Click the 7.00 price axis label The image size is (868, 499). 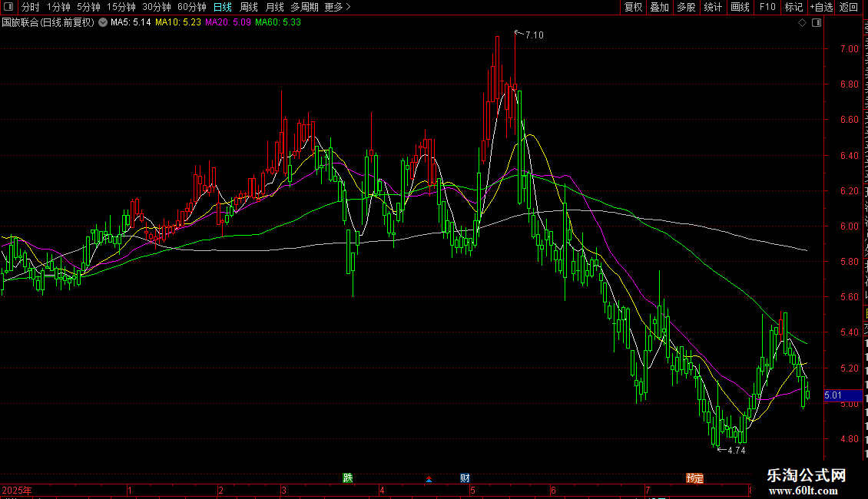click(849, 49)
